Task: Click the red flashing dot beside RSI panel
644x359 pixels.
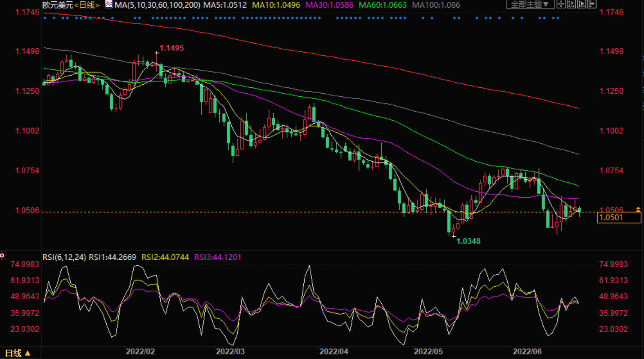Action: [x=2, y=255]
